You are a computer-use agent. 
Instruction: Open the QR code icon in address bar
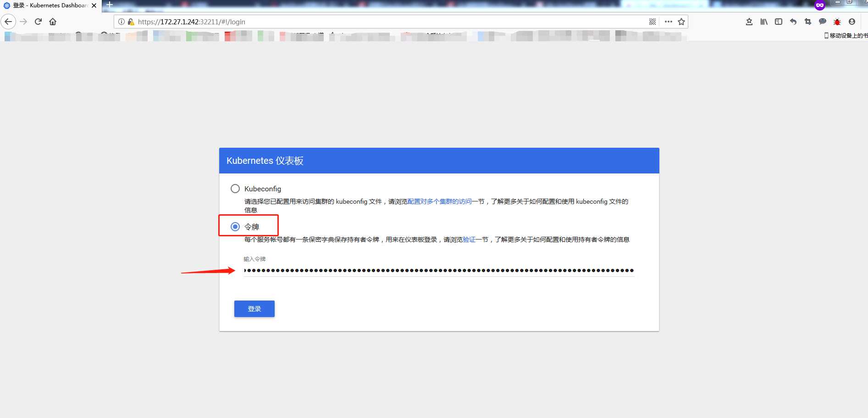point(652,22)
